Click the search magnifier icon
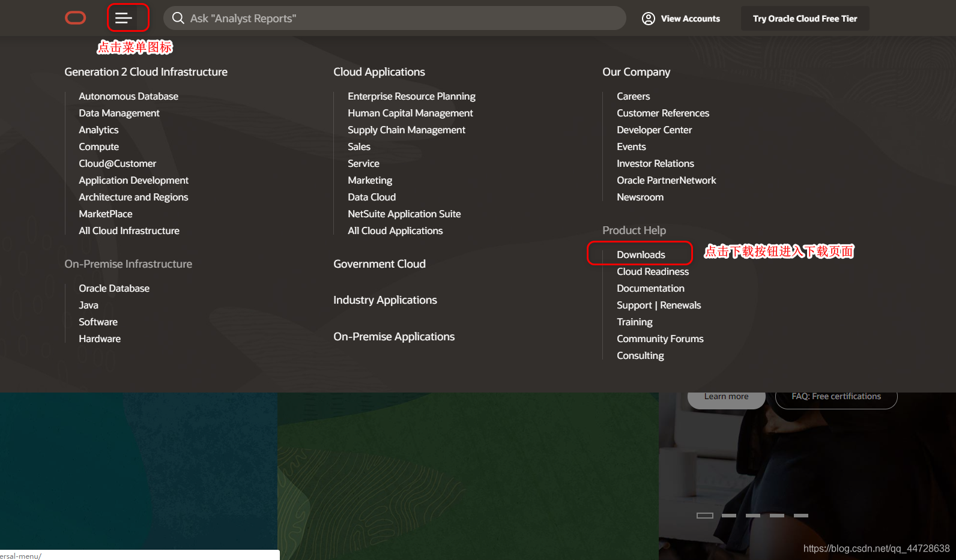Image resolution: width=956 pixels, height=560 pixels. tap(178, 18)
